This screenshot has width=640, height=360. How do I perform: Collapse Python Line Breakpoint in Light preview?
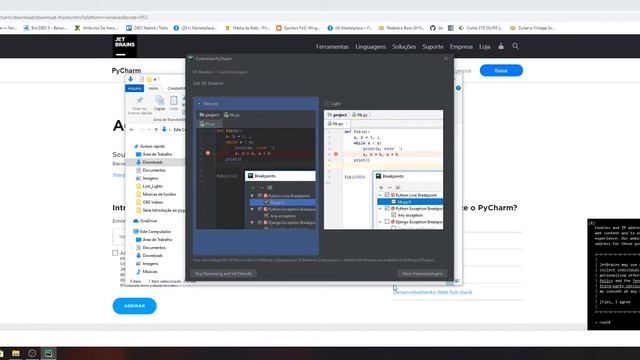(380, 195)
